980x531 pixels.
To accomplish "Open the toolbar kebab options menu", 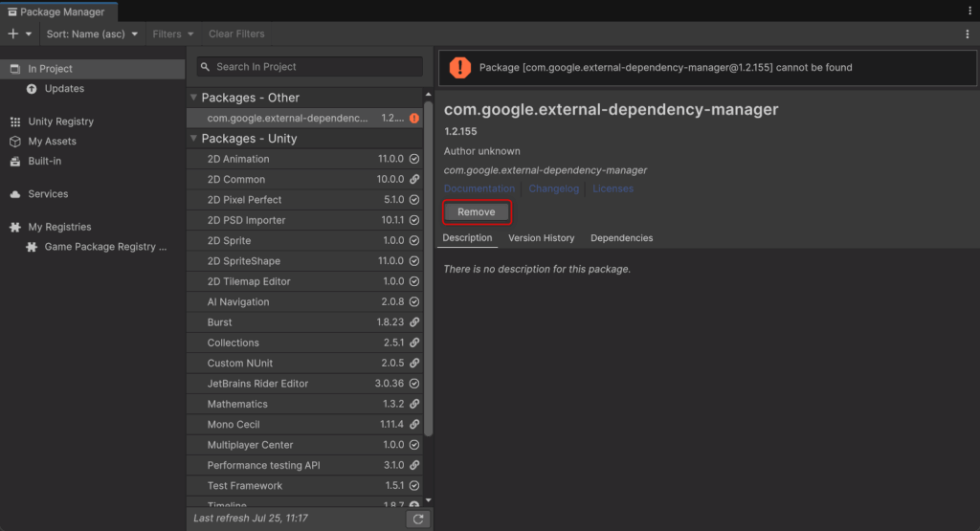I will 968,34.
